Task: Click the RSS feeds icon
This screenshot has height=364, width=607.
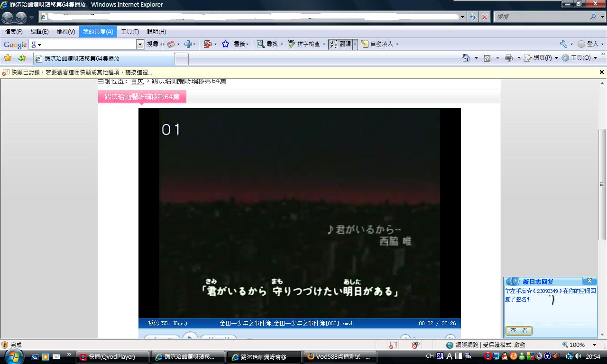Action: coord(487,58)
